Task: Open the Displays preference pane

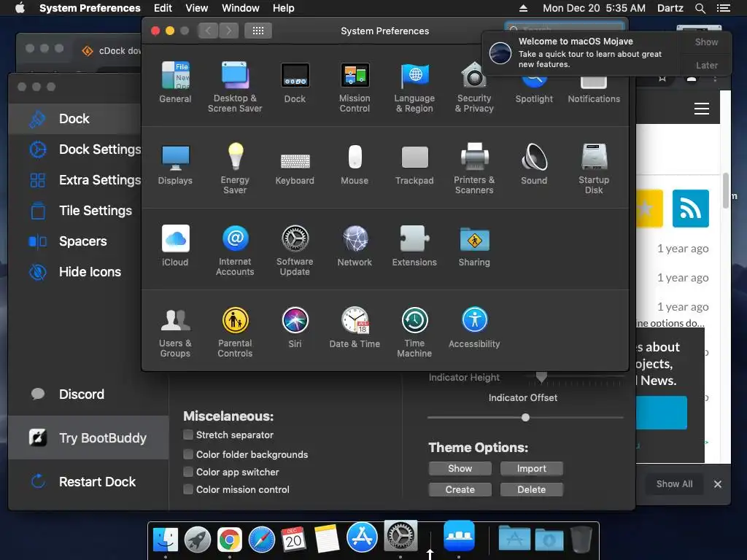Action: pos(175,164)
